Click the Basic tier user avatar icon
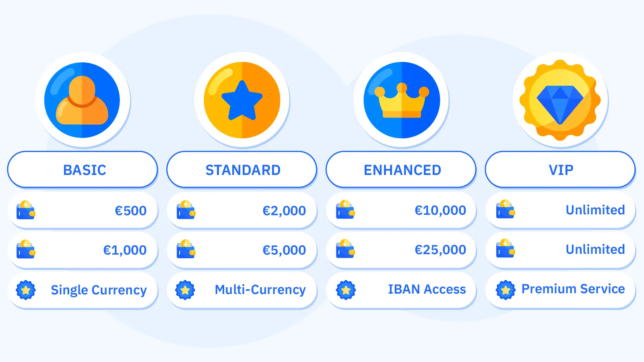The width and height of the screenshot is (644, 362). tap(82, 100)
